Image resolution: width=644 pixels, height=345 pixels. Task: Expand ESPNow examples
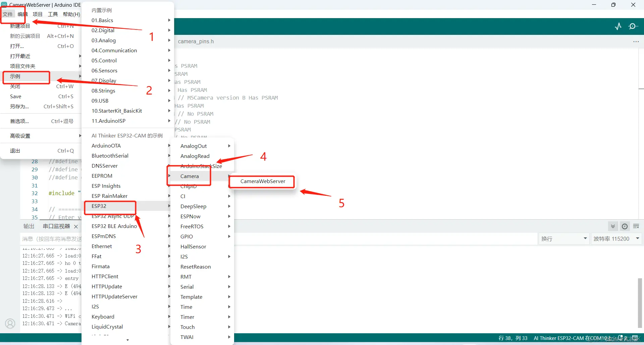(202, 216)
